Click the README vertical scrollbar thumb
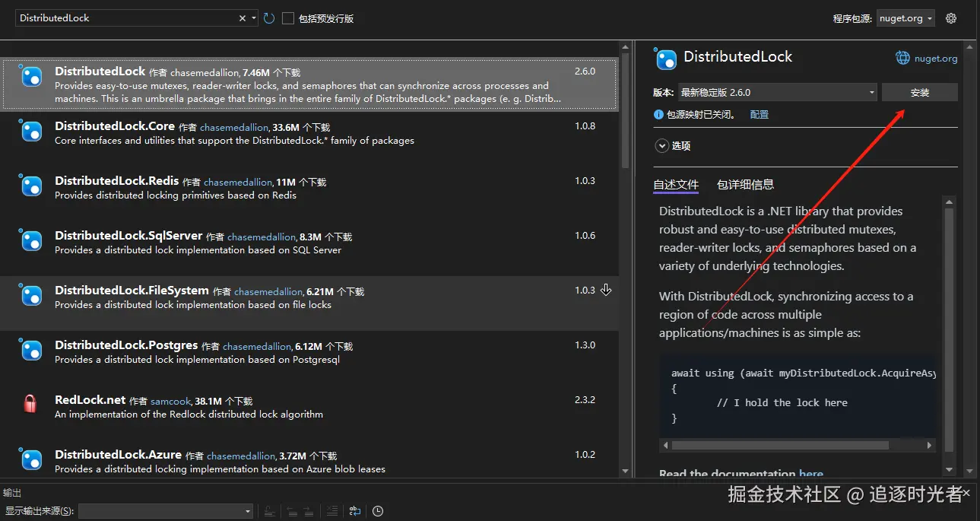980x521 pixels. (949, 329)
